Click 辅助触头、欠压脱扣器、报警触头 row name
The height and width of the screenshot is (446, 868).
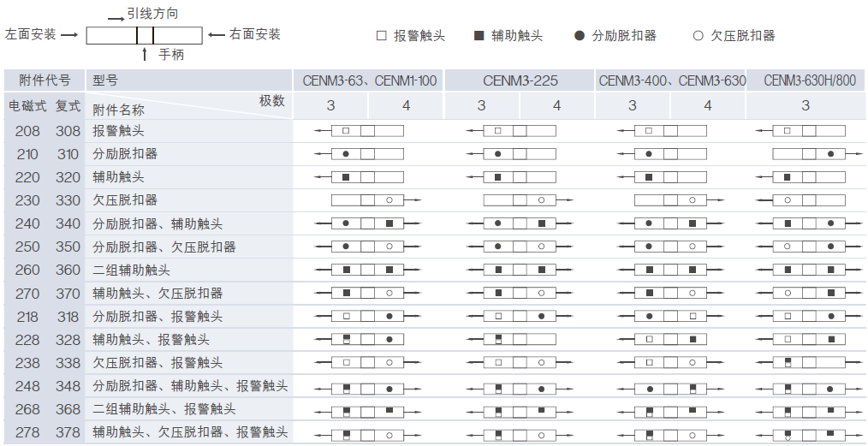pyautogui.click(x=190, y=432)
